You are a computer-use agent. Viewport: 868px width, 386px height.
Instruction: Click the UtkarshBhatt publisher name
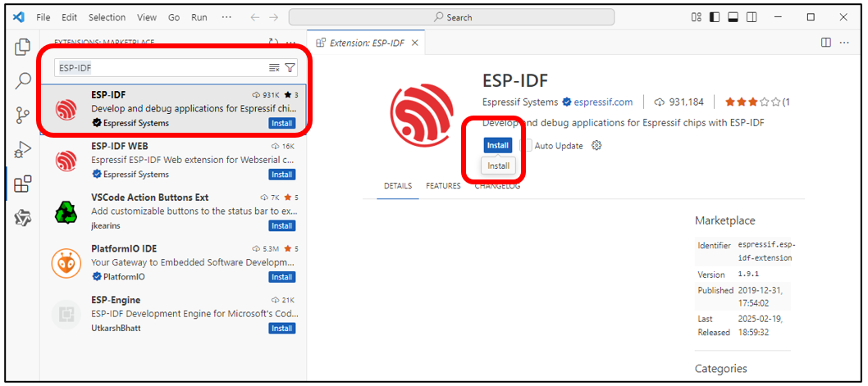tap(116, 328)
